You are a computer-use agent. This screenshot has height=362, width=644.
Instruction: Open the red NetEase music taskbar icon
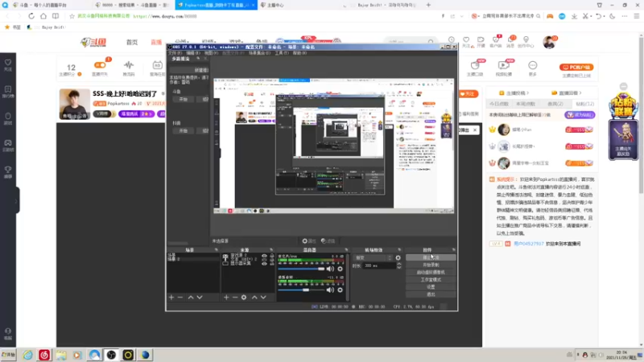pyautogui.click(x=44, y=355)
